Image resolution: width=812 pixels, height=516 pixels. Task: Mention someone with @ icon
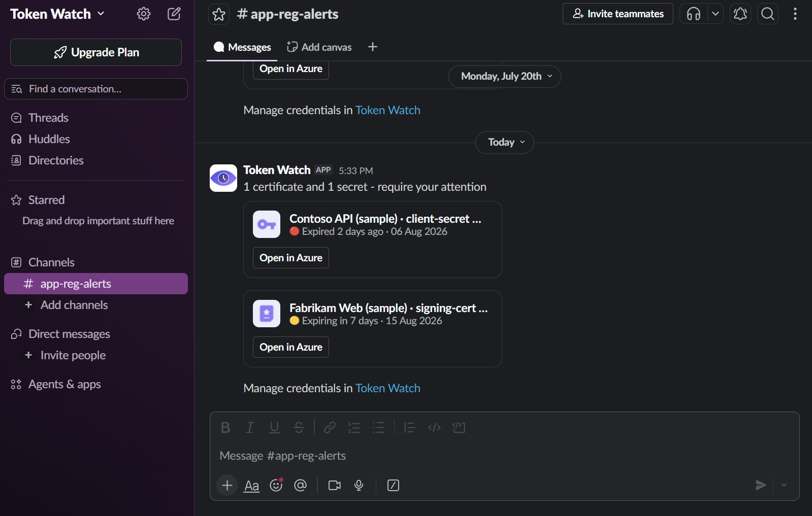(x=301, y=486)
